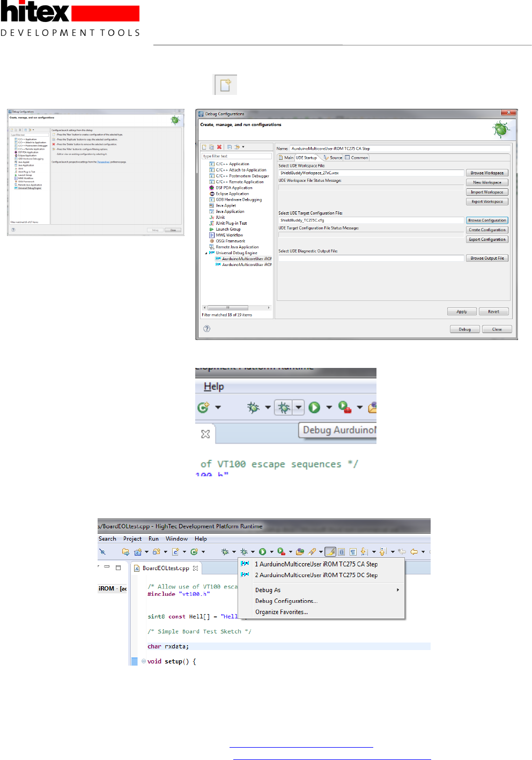532x760 pixels.
Task: Maximize the left view panel in HighTec window
Action: [118, 567]
